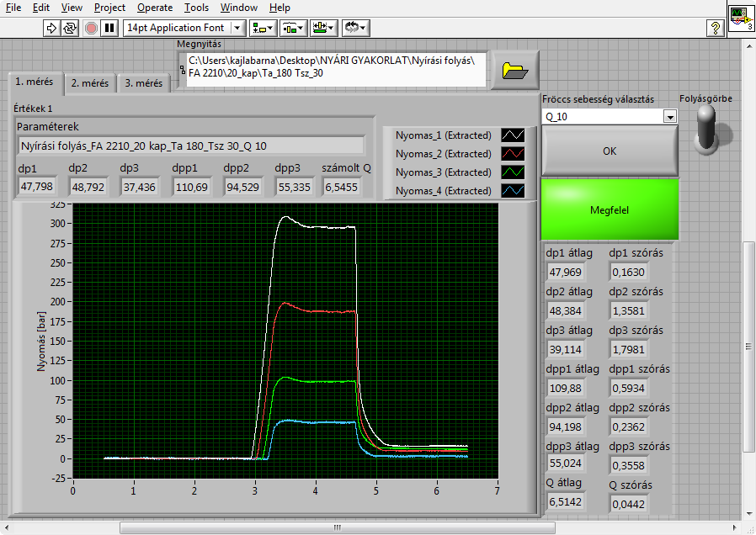Click the Nyomas_4 blue plot legend icon

pyautogui.click(x=513, y=190)
